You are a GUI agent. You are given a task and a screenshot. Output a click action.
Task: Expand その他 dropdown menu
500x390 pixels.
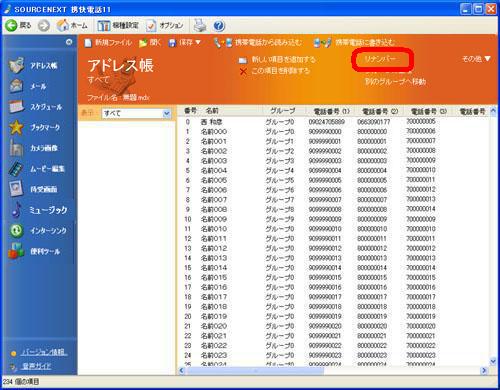476,59
